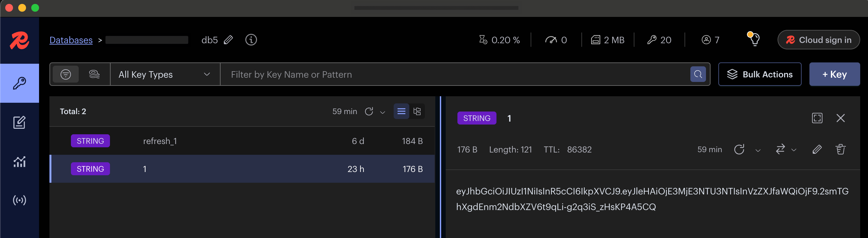Click the 184 B size value
This screenshot has width=868, height=238.
pyautogui.click(x=412, y=141)
